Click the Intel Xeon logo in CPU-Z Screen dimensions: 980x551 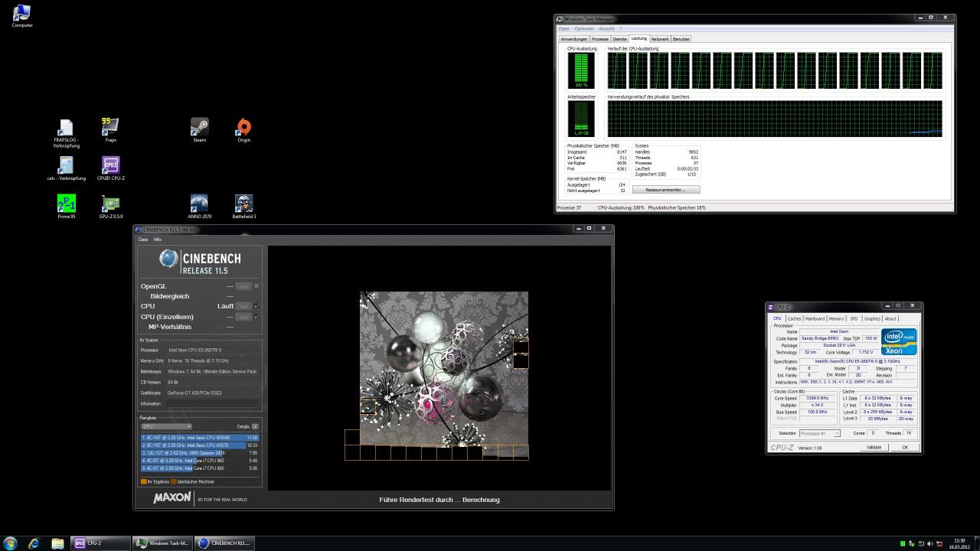click(899, 342)
